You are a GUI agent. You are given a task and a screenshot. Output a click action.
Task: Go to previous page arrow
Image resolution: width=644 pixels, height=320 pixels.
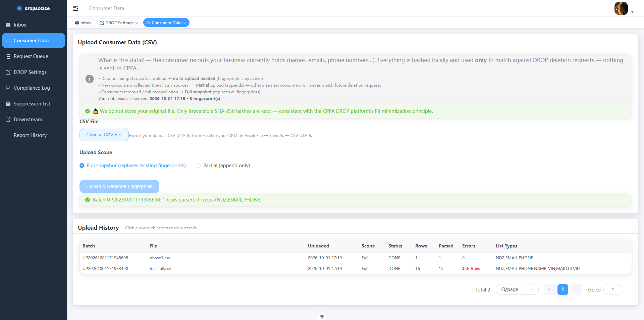pyautogui.click(x=549, y=289)
